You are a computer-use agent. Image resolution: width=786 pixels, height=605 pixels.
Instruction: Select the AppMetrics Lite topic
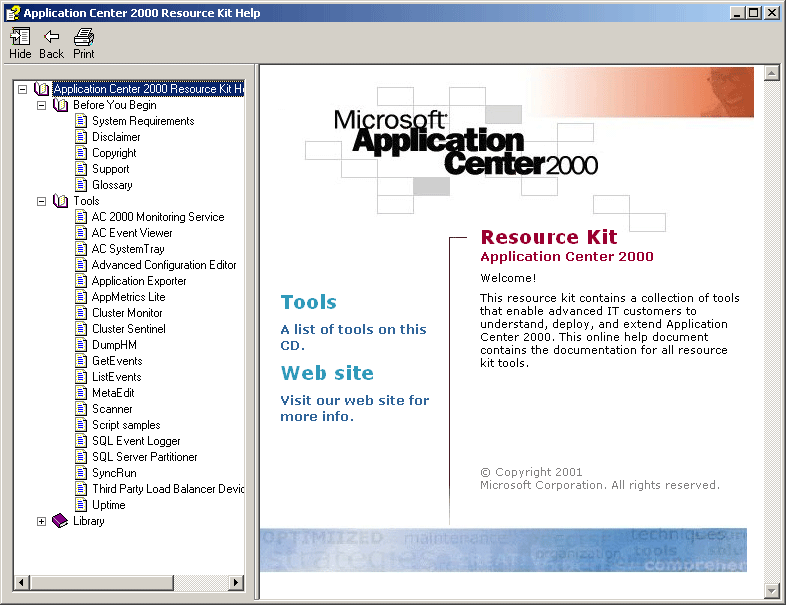click(x=128, y=297)
